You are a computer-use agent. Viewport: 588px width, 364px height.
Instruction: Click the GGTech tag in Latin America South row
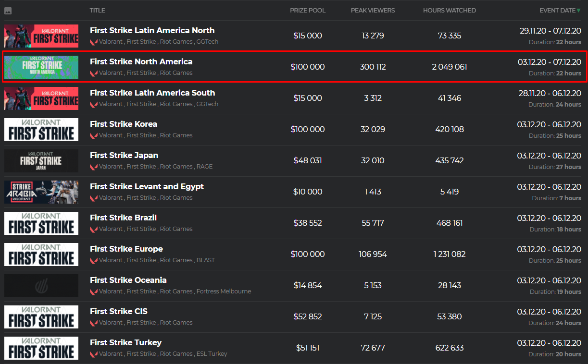coord(207,104)
